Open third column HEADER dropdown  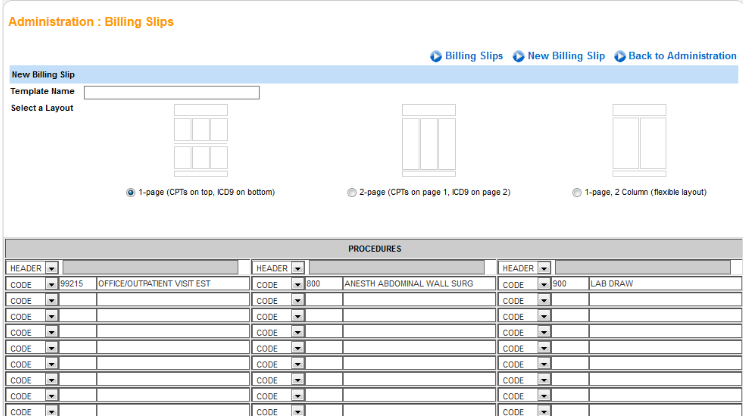[x=543, y=268]
